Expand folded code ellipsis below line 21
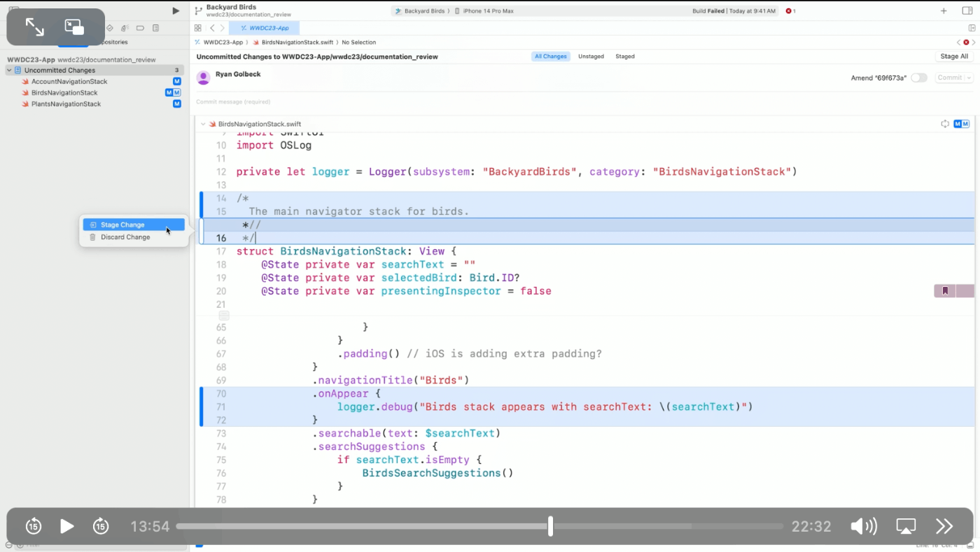This screenshot has height=552, width=980. click(224, 316)
